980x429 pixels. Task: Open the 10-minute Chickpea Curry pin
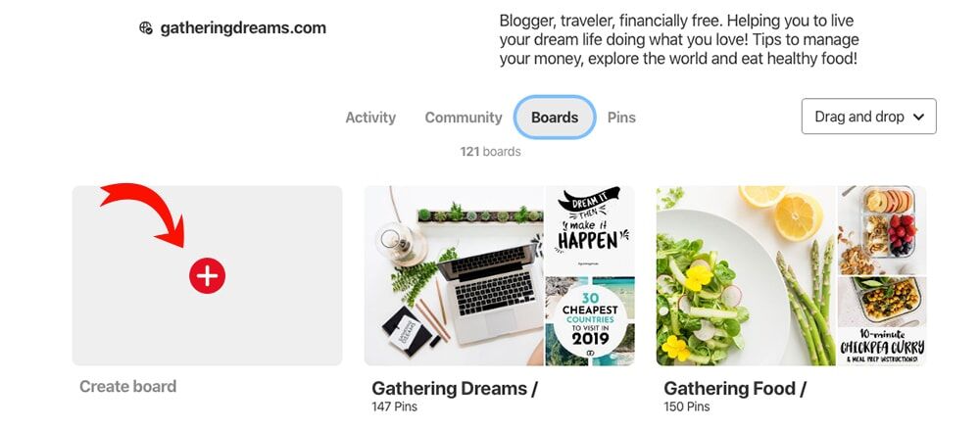[882, 321]
